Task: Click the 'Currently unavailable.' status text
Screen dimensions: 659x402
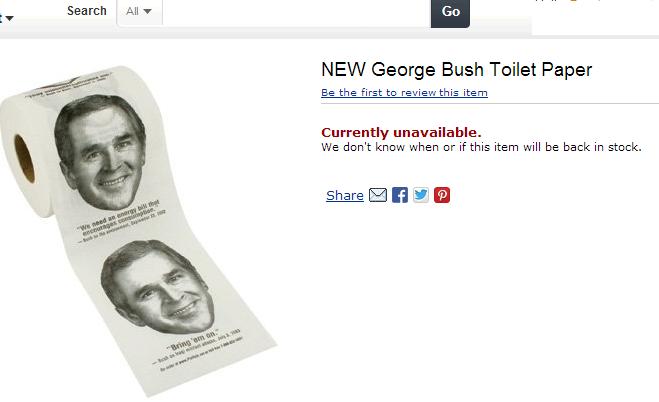Action: click(401, 132)
